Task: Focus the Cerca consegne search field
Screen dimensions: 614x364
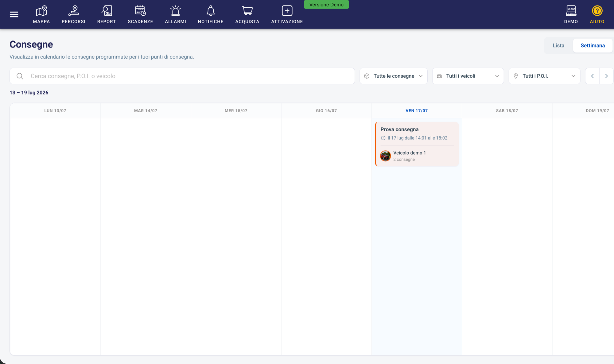Action: 182,76
